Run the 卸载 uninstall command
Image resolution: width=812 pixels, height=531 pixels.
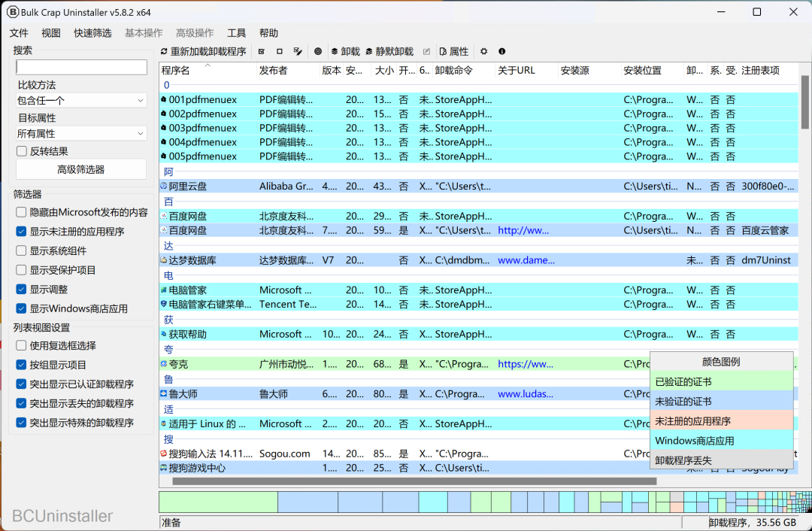click(x=344, y=51)
